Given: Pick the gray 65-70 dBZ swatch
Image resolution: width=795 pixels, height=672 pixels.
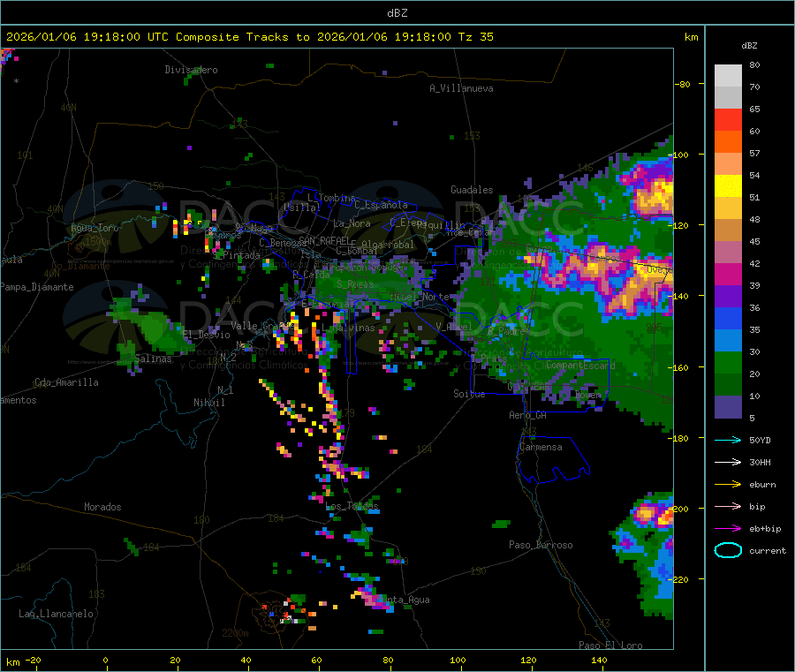Looking at the screenshot, I should coord(728,98).
